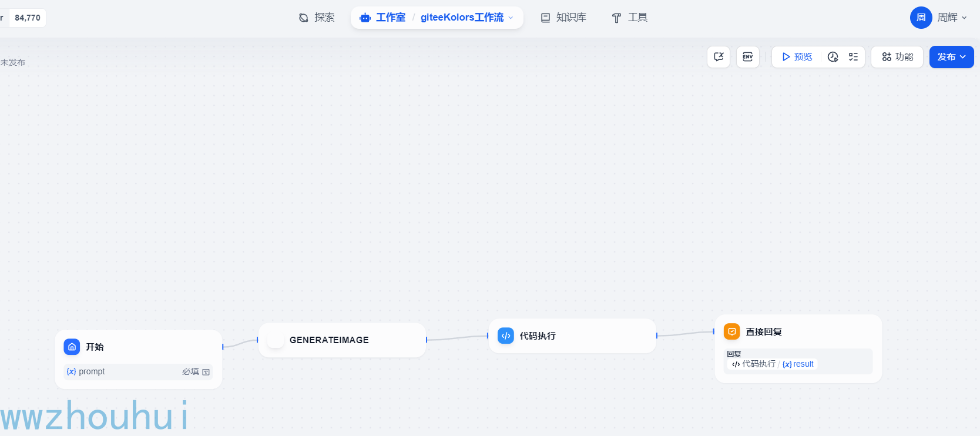Click the 功能 features button
The height and width of the screenshot is (436, 980).
pos(897,57)
